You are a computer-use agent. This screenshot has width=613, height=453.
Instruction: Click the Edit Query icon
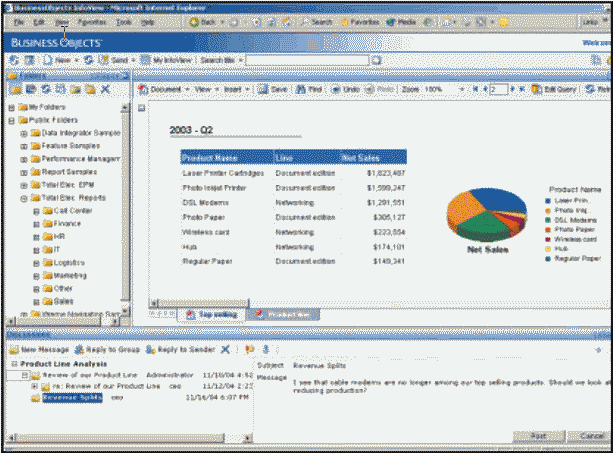[537, 90]
